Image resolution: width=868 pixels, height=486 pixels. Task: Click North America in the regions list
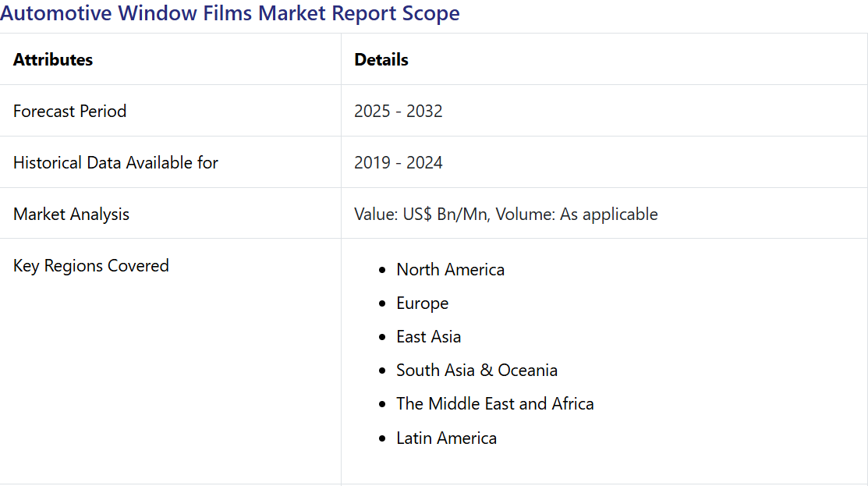[450, 269]
